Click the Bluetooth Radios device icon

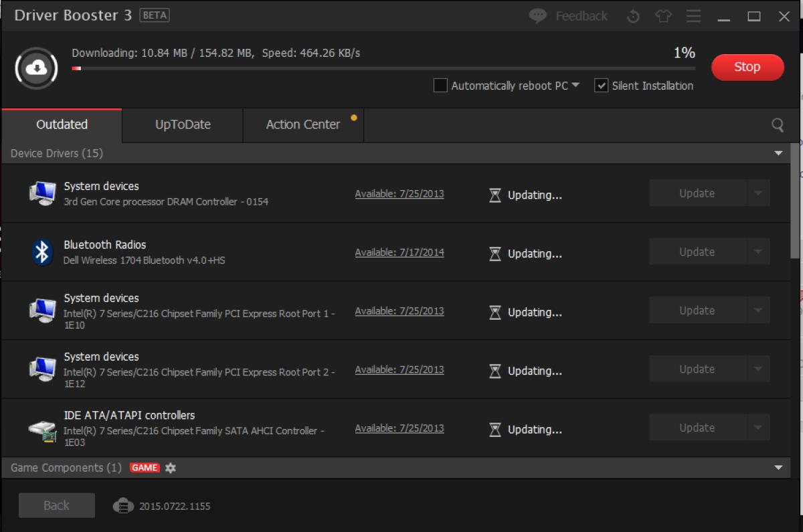[42, 252]
